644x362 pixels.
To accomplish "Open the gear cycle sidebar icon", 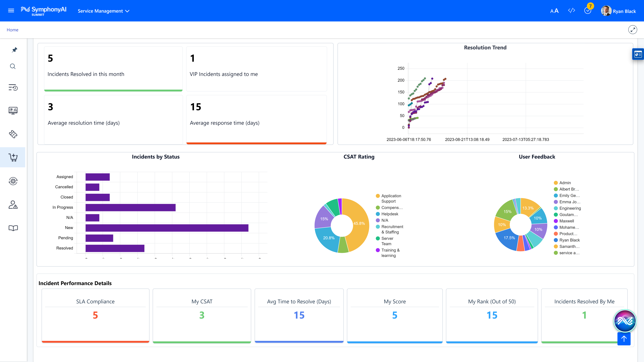I will pos(13,181).
